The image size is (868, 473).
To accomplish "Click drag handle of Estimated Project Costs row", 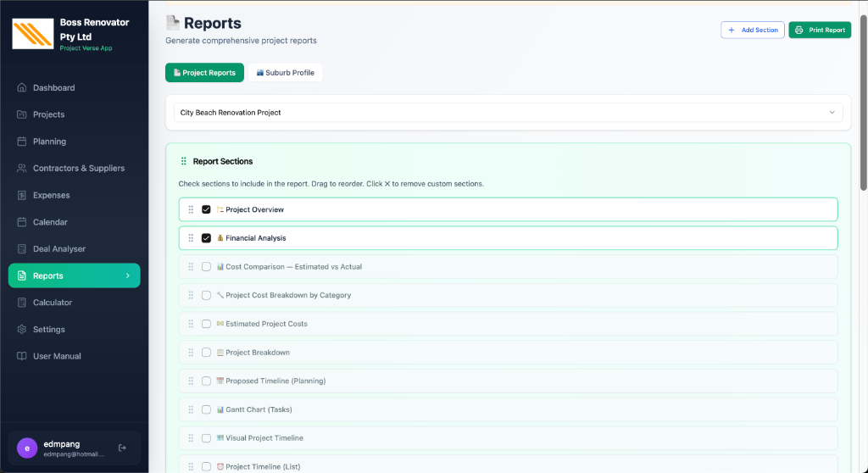I will (x=191, y=324).
